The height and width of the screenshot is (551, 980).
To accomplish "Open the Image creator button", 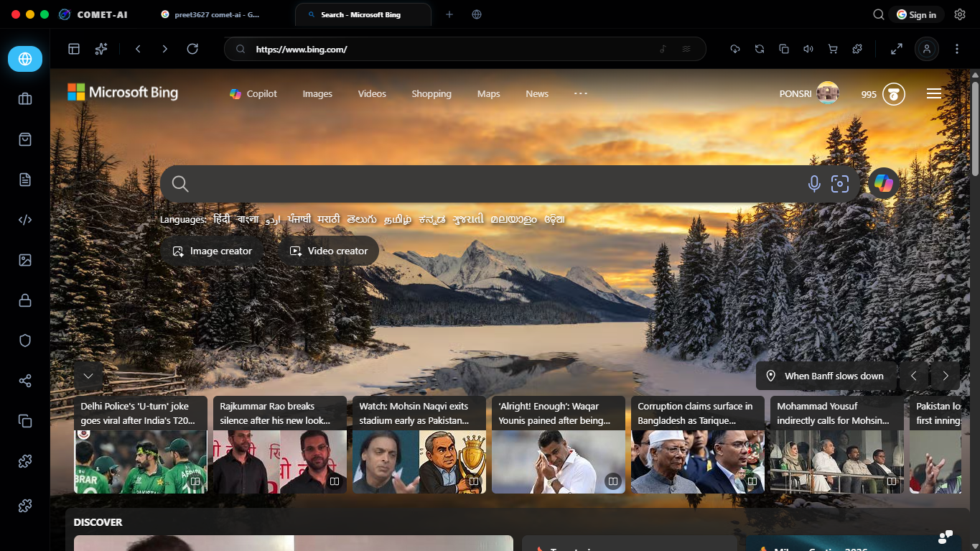I will [212, 251].
